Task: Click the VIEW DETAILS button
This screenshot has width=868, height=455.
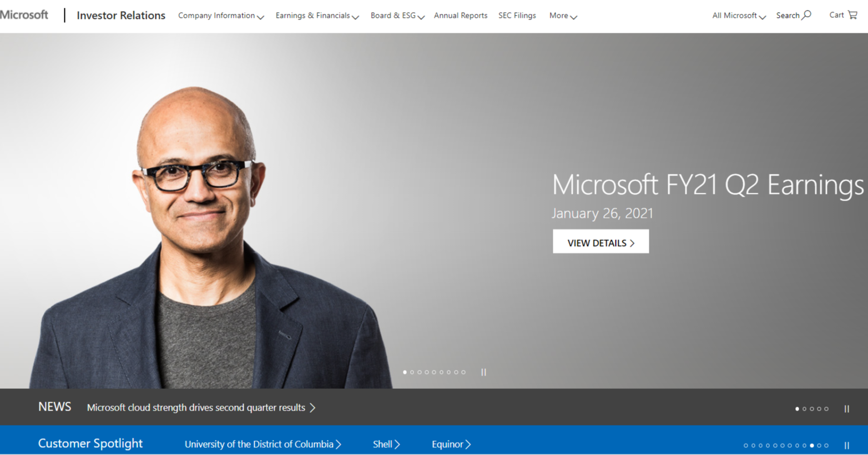Action: pos(600,242)
